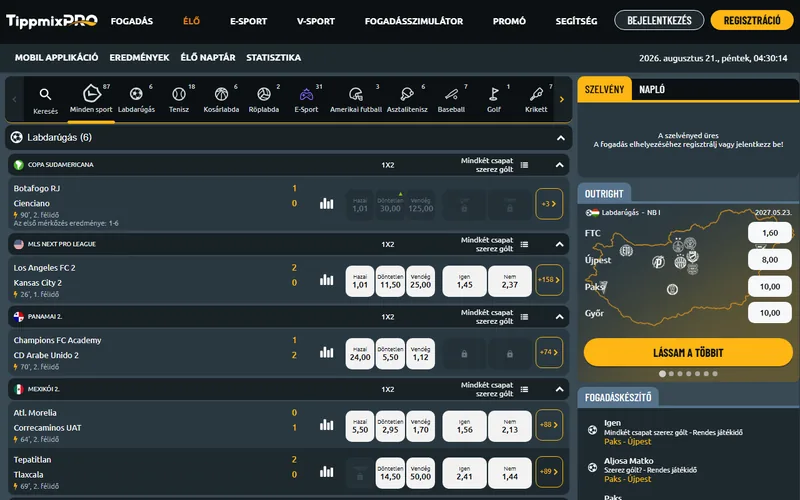Select Döntetlen 11,50 odds Los Angeles match

click(390, 281)
